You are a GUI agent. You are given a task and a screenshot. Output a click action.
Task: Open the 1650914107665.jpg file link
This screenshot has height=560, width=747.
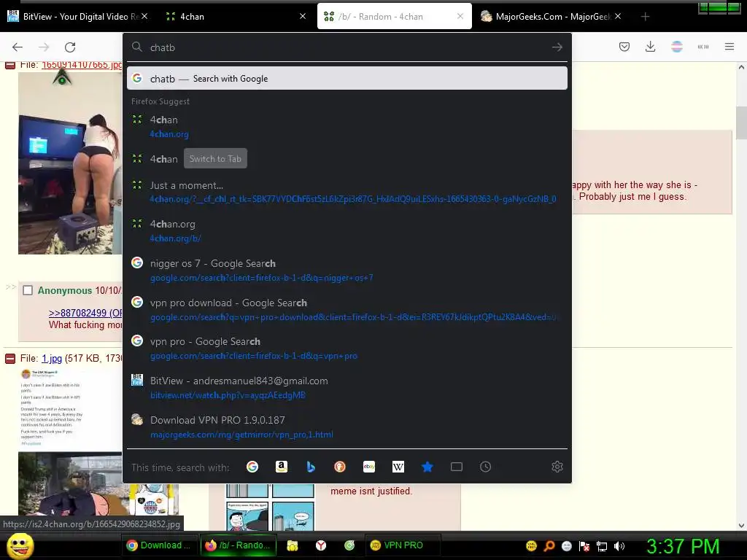point(82,65)
